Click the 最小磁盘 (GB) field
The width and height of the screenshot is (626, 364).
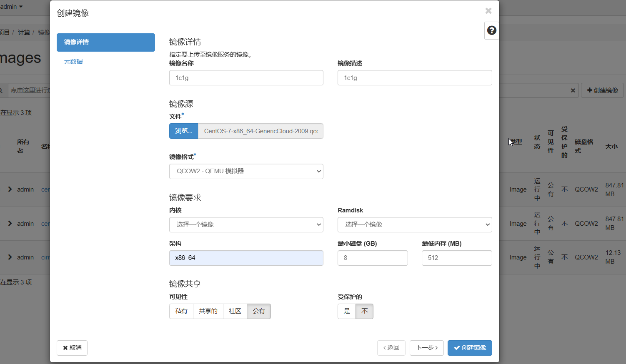click(x=373, y=258)
